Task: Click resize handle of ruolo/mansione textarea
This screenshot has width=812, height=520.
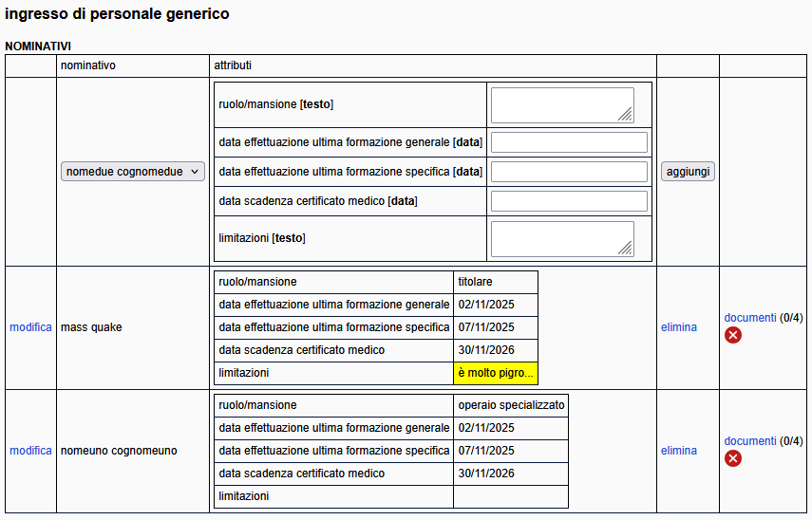Action: 625,115
